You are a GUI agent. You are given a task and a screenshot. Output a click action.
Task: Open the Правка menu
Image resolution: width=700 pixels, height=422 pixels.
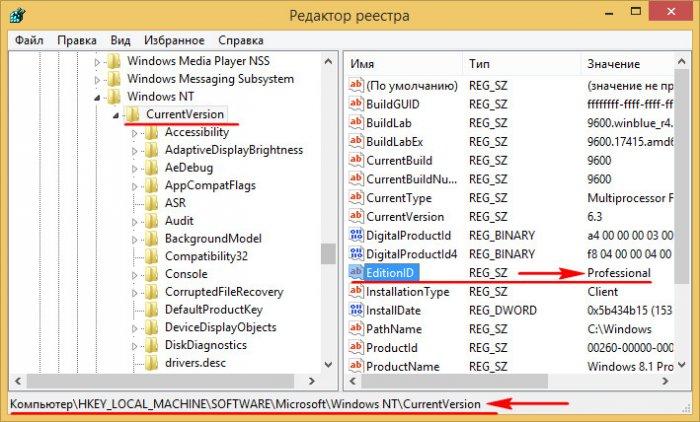[x=77, y=40]
